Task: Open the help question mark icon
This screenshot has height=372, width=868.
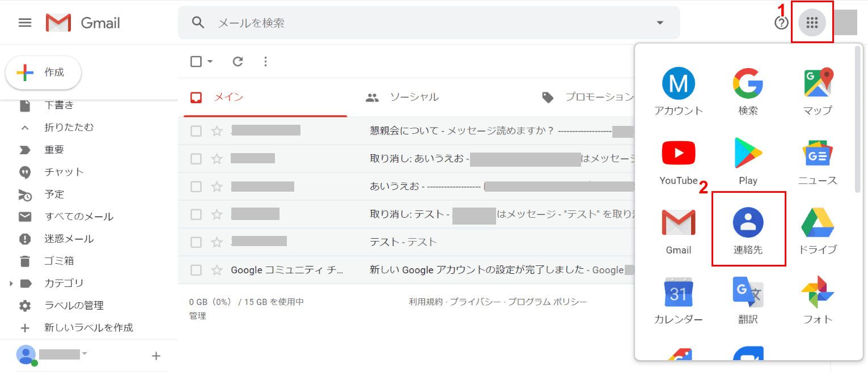Action: pyautogui.click(x=781, y=23)
